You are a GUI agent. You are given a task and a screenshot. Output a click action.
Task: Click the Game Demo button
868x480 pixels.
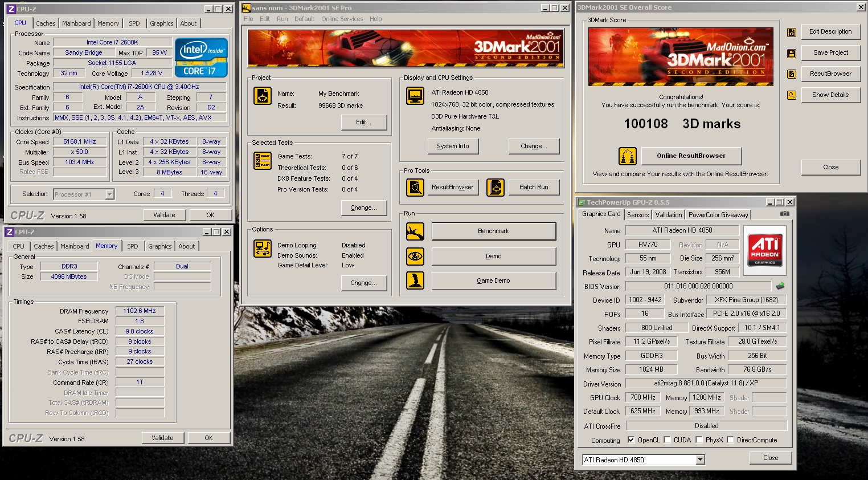point(493,280)
